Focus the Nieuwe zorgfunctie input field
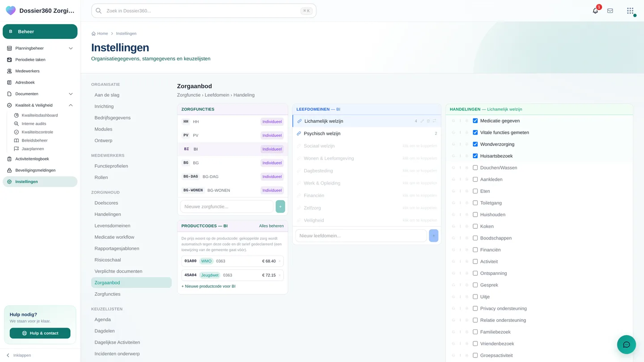 pos(227,206)
